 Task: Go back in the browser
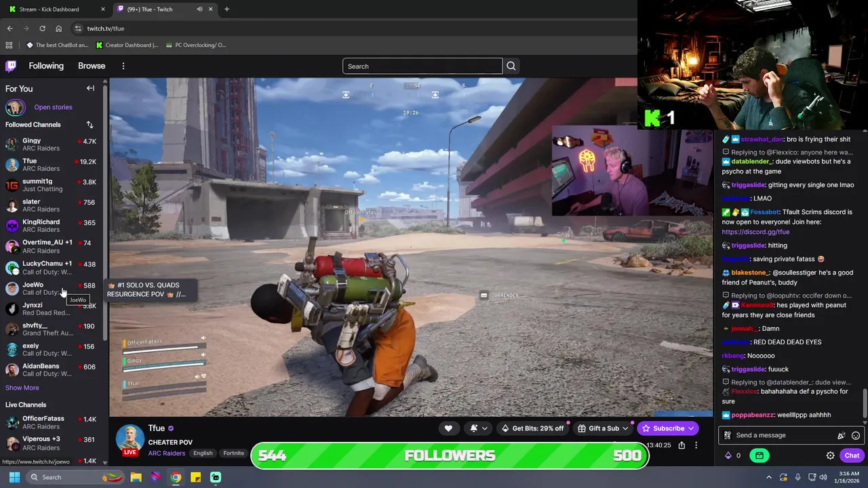tap(9, 28)
